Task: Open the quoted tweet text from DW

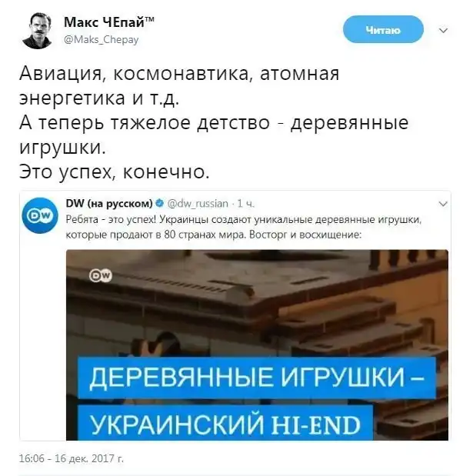Action: point(244,227)
